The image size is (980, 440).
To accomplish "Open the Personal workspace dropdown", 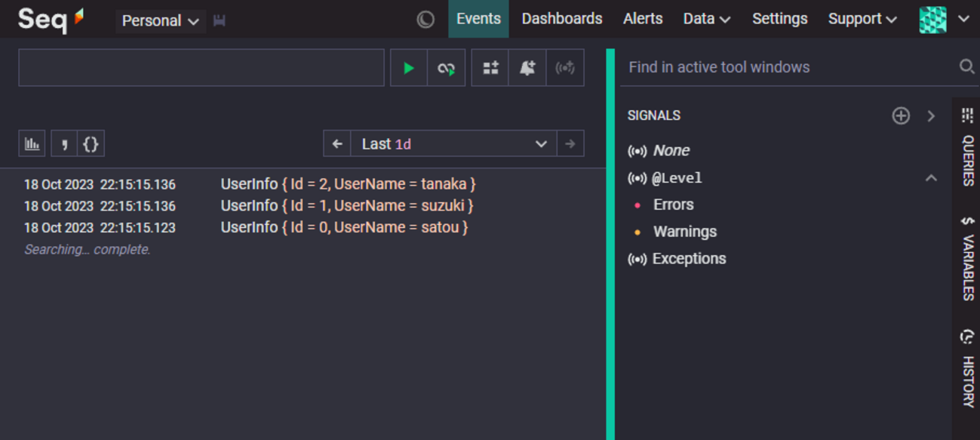I will [x=160, y=21].
